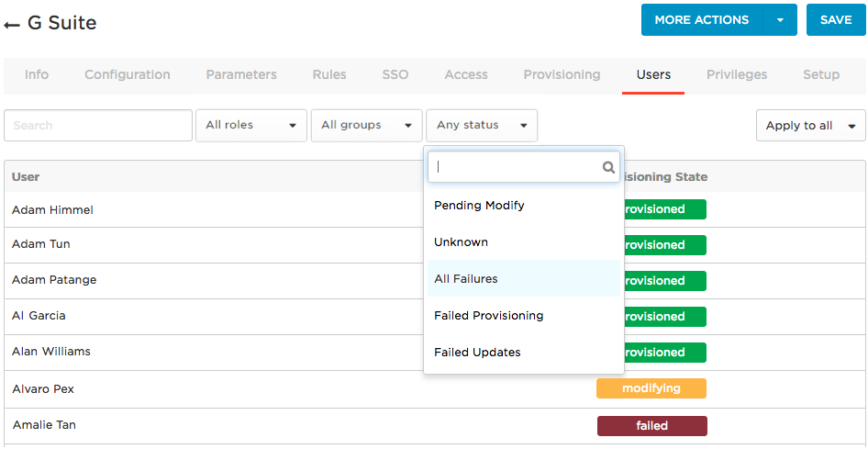Click the failed badge for Amalie Tan
Image resolution: width=868 pixels, height=449 pixels.
652,426
